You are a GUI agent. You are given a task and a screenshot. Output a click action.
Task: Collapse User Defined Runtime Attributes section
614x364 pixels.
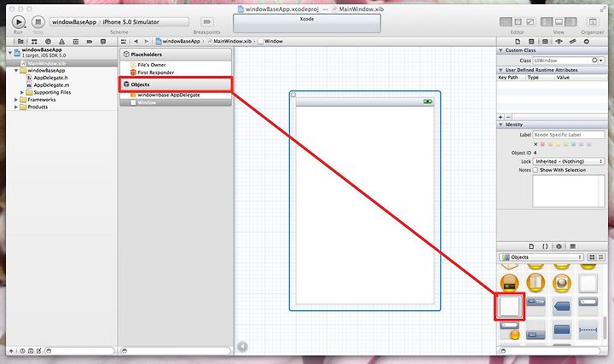pos(501,70)
